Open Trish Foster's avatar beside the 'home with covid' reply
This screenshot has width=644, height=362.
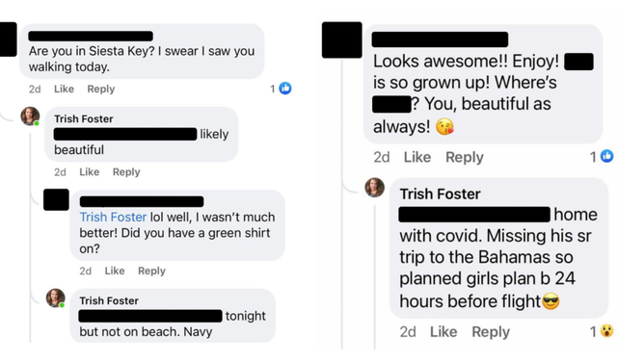coord(375,188)
